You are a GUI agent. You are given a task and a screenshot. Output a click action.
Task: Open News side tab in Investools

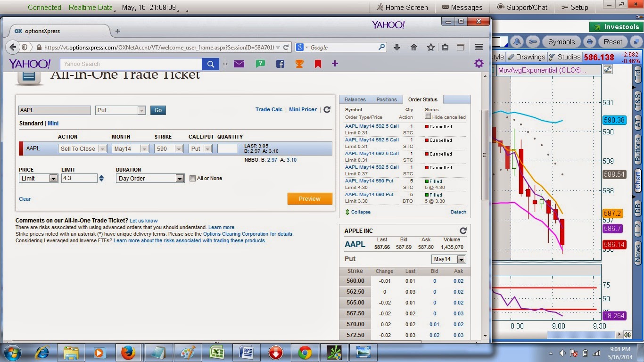(638, 254)
